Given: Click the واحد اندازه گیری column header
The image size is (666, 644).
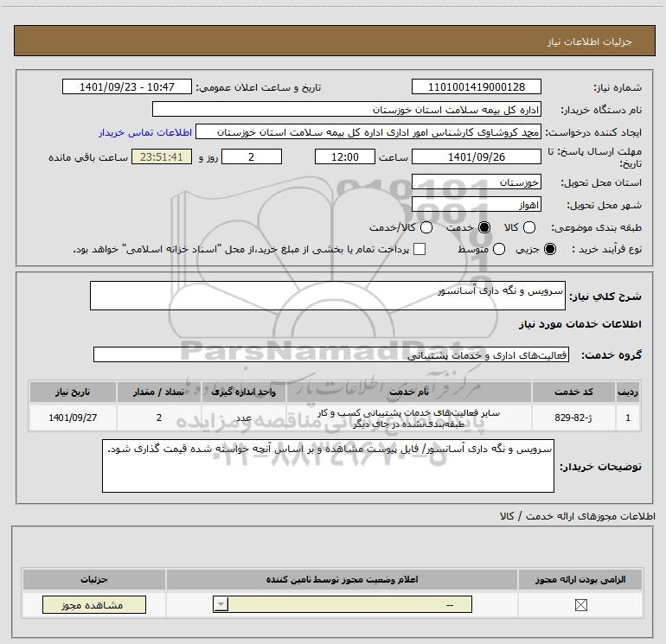Looking at the screenshot, I should pos(244,392).
